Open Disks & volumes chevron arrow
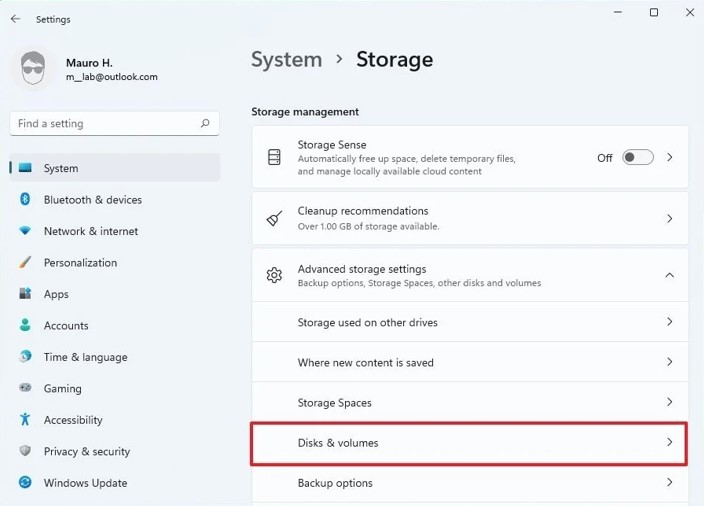Image resolution: width=704 pixels, height=506 pixels. point(669,442)
